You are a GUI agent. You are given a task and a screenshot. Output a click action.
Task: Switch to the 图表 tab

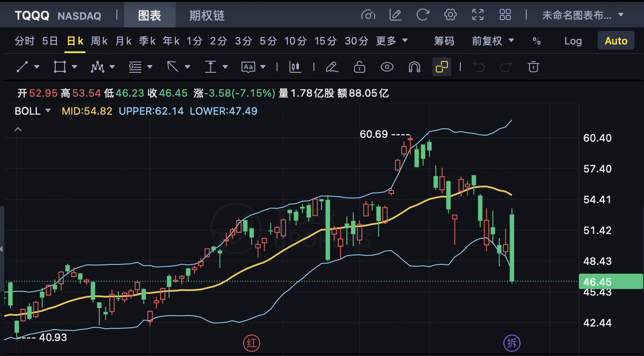click(x=149, y=15)
